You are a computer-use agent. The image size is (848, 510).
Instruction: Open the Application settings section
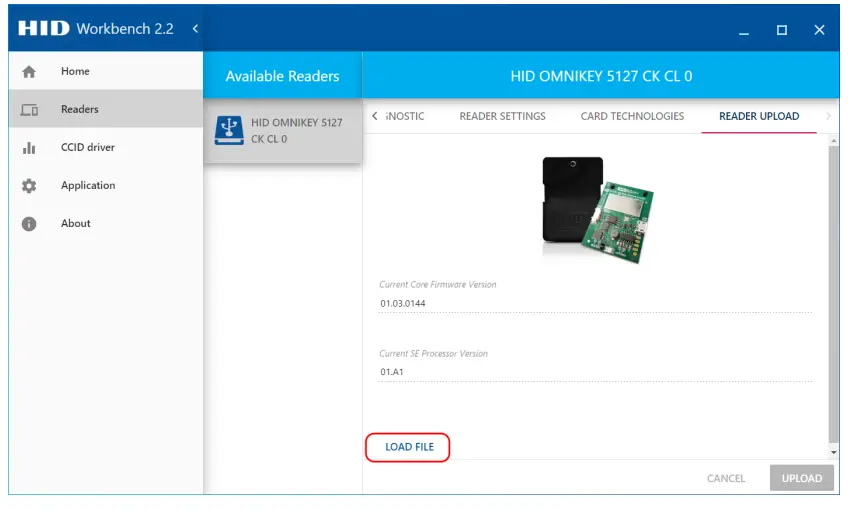coord(105,186)
